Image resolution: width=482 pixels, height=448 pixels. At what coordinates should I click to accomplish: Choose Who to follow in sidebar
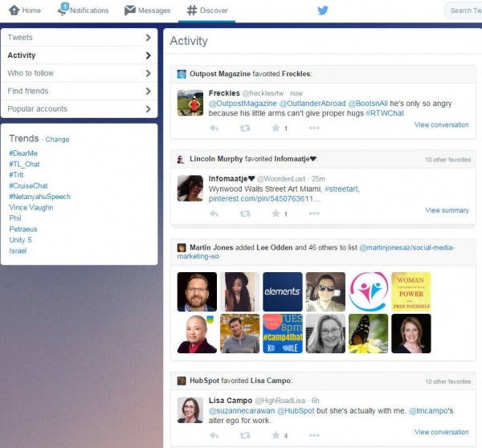[x=80, y=73]
